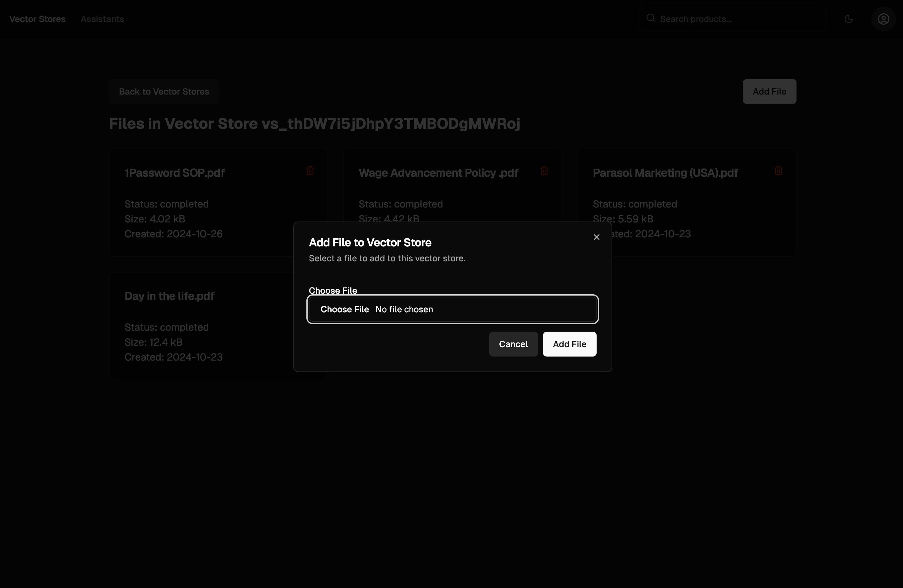Delete 1Password SOP.pdf using its trash icon
Screen dimensions: 903x588
310,171
